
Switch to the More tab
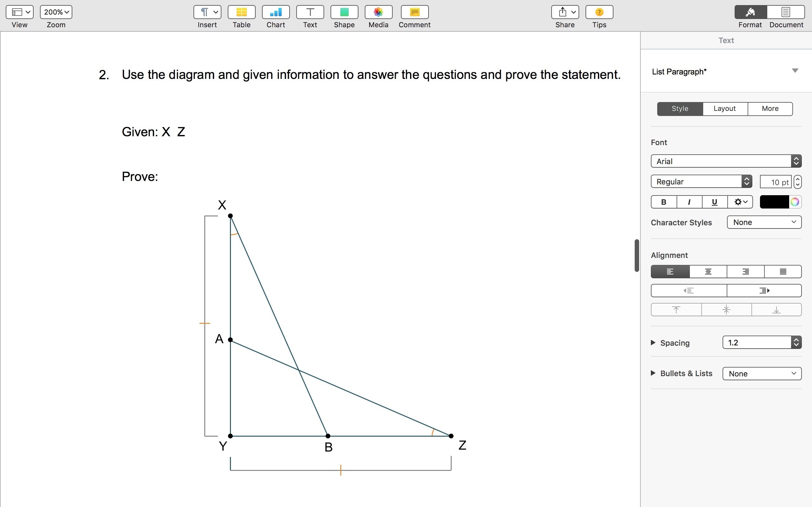pyautogui.click(x=770, y=109)
